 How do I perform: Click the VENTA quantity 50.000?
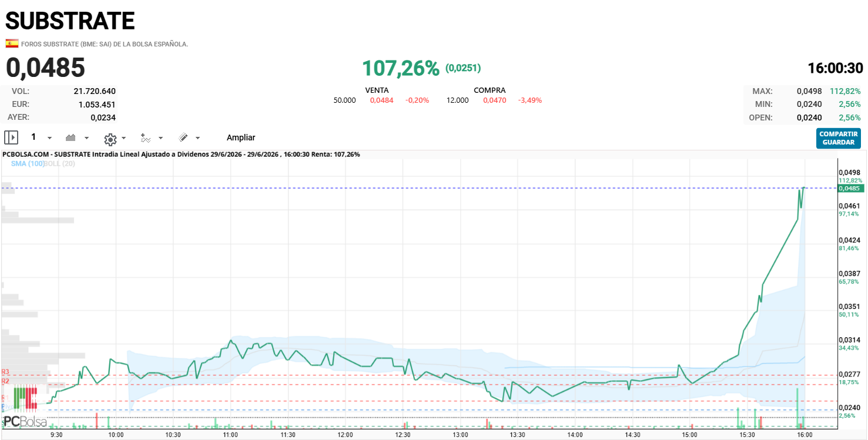click(345, 100)
